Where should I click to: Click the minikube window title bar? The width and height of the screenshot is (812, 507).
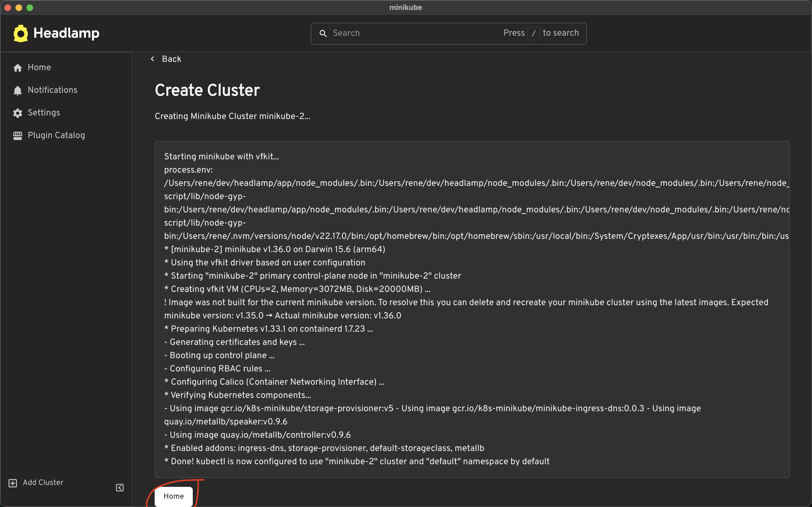pyautogui.click(x=406, y=7)
